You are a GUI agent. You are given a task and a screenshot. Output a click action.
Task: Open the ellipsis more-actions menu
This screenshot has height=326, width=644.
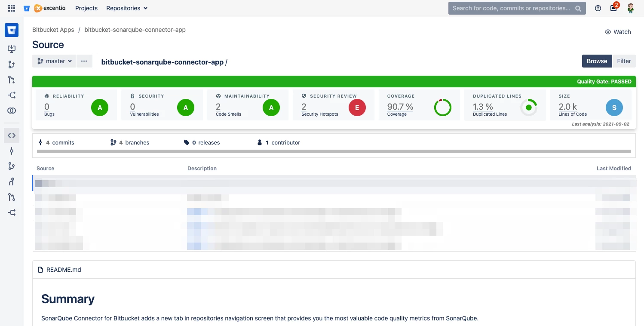[84, 61]
